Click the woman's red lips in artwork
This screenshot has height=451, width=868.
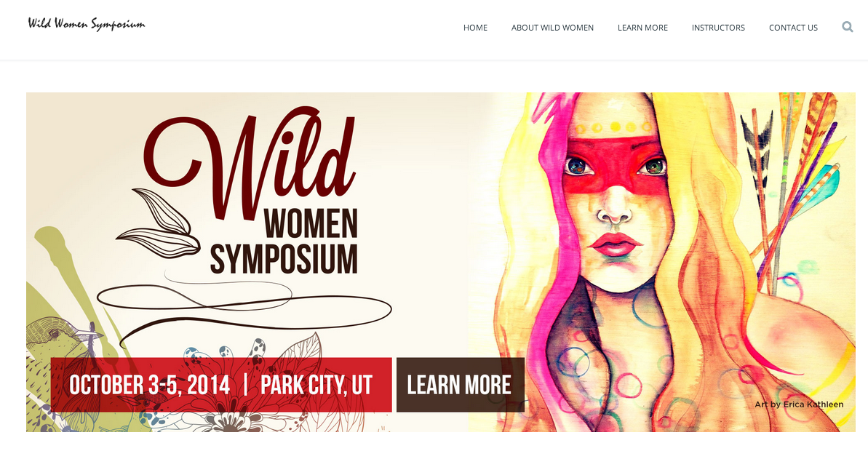614,244
